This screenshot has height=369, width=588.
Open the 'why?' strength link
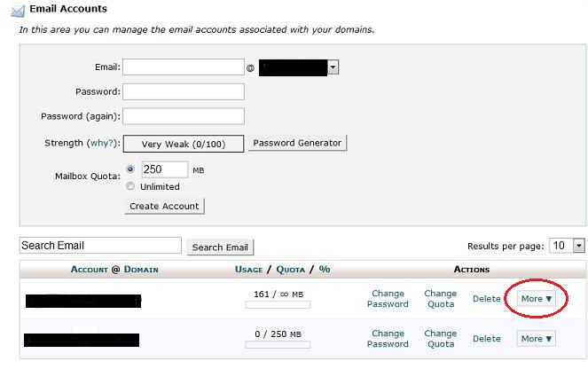tap(99, 143)
